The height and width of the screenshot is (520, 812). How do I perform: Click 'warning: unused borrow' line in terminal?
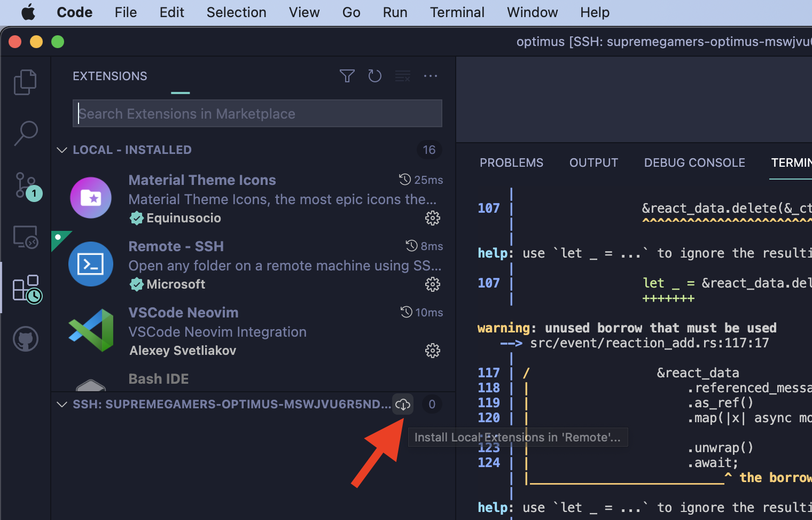pos(627,328)
